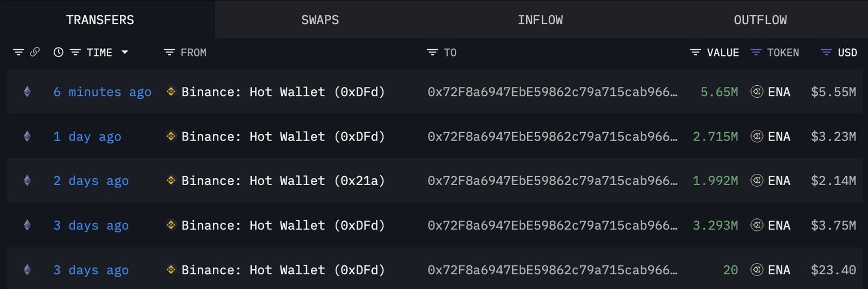Click the purple USD filter icon
Image resolution: width=868 pixels, height=289 pixels.
(826, 52)
